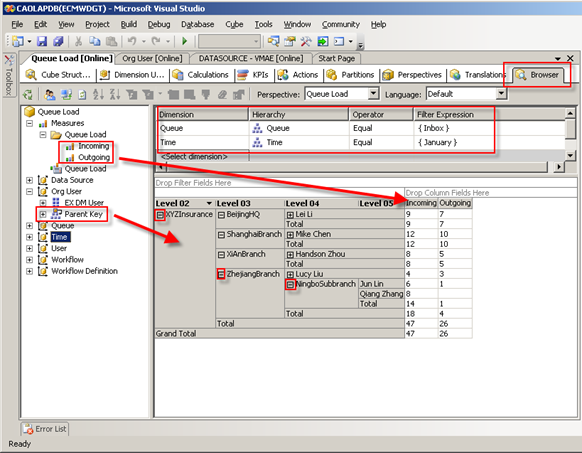582x453 pixels.
Task: Click the Incoming column header
Action: point(421,203)
